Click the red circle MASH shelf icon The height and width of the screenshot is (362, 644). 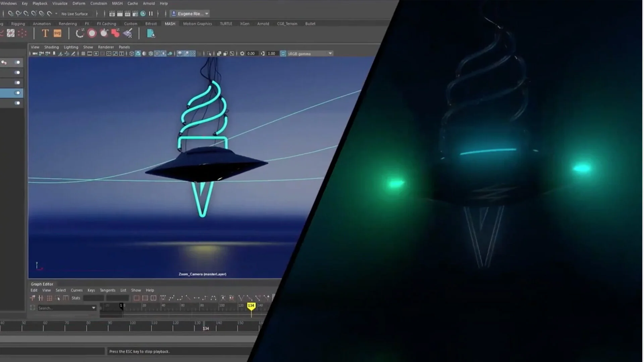(92, 33)
